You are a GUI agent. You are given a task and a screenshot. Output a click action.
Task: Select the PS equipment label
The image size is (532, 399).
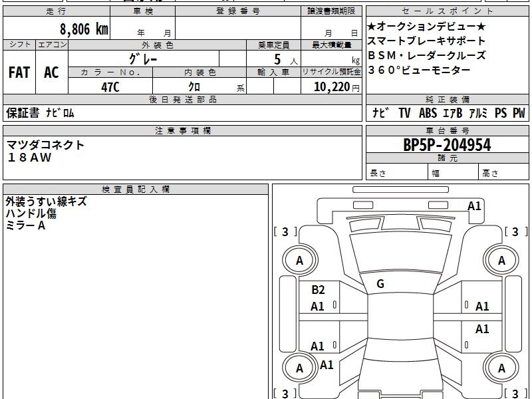pos(501,113)
